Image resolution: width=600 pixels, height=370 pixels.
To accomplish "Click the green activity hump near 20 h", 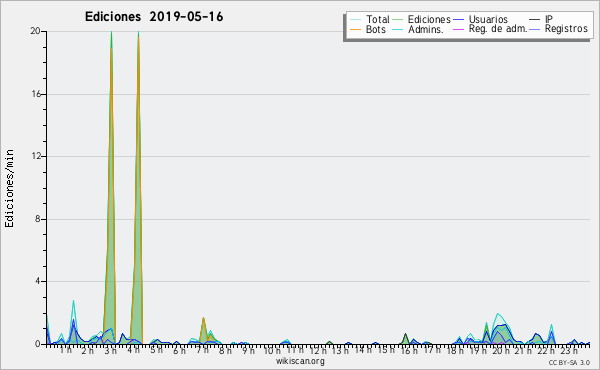I will [x=502, y=334].
